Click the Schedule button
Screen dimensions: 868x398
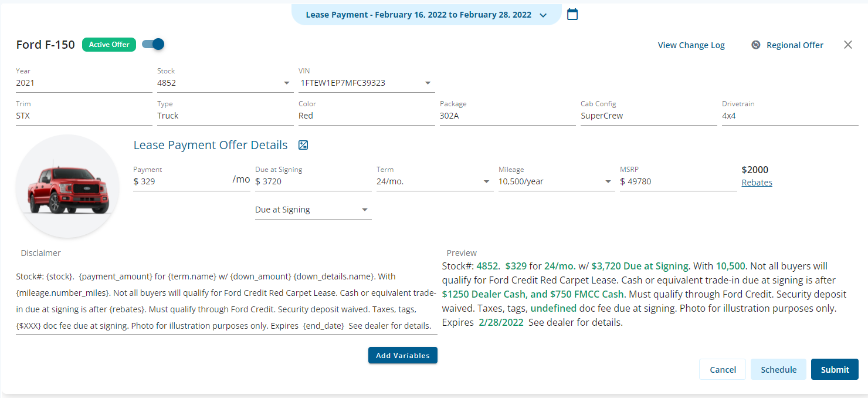point(778,370)
